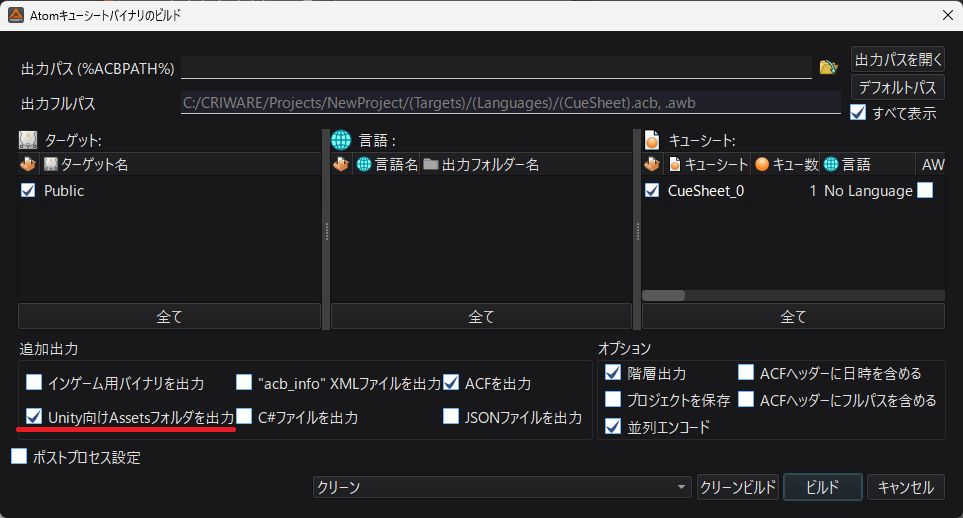Click the 出力フォルダー名 column header
The image size is (963, 518).
[x=525, y=164]
